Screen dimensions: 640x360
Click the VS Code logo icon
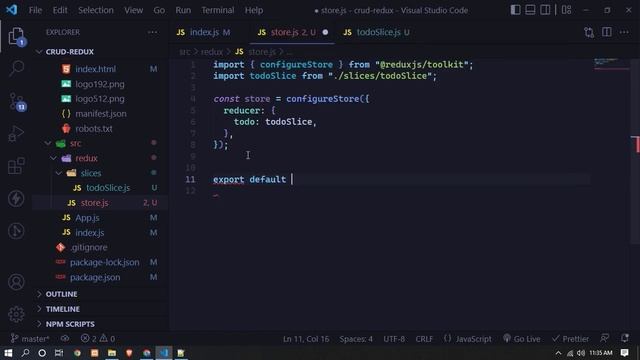click(x=11, y=10)
